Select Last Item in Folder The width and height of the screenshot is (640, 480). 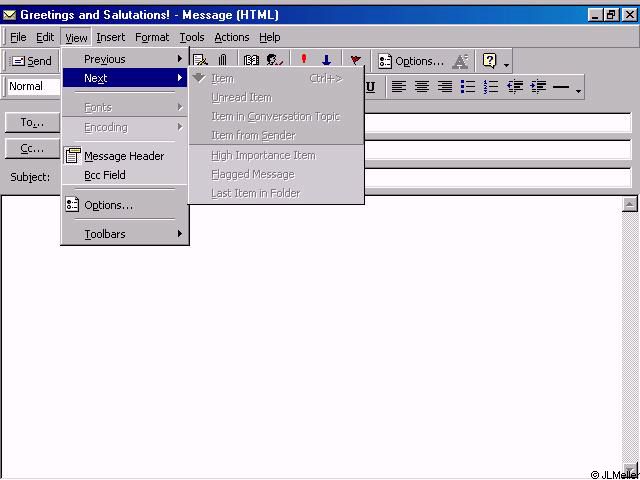click(276, 193)
